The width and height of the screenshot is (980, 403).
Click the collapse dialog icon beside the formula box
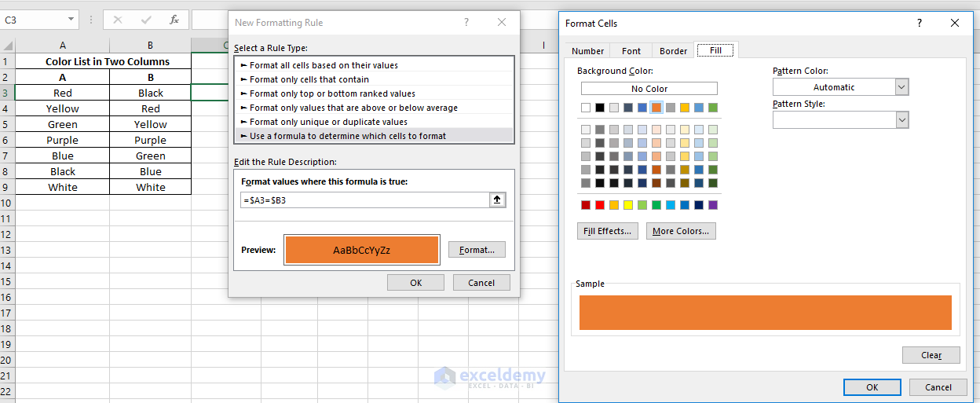pos(497,200)
